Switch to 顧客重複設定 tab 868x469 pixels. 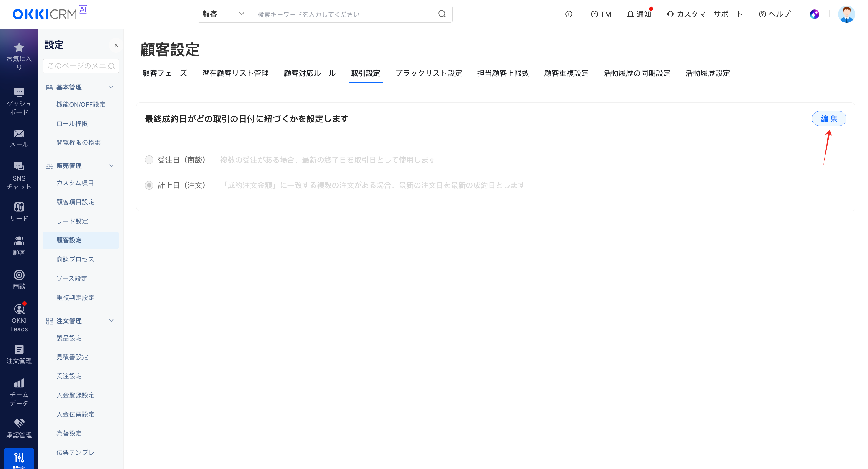566,73
